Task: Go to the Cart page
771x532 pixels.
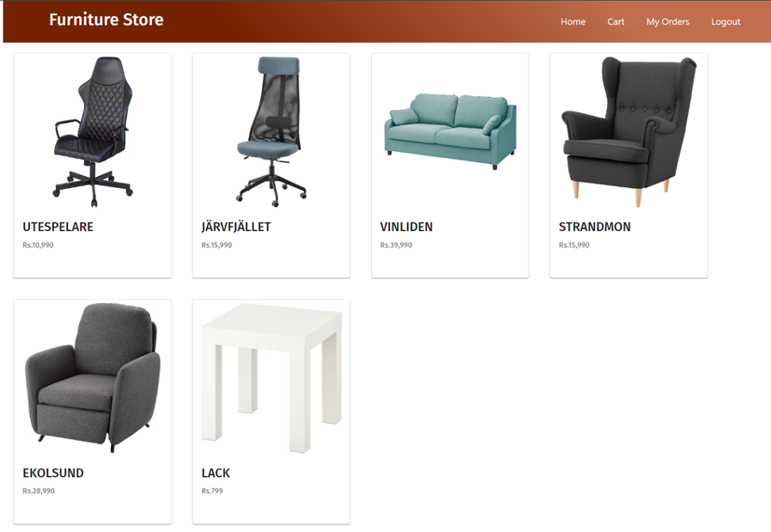Action: click(x=616, y=21)
